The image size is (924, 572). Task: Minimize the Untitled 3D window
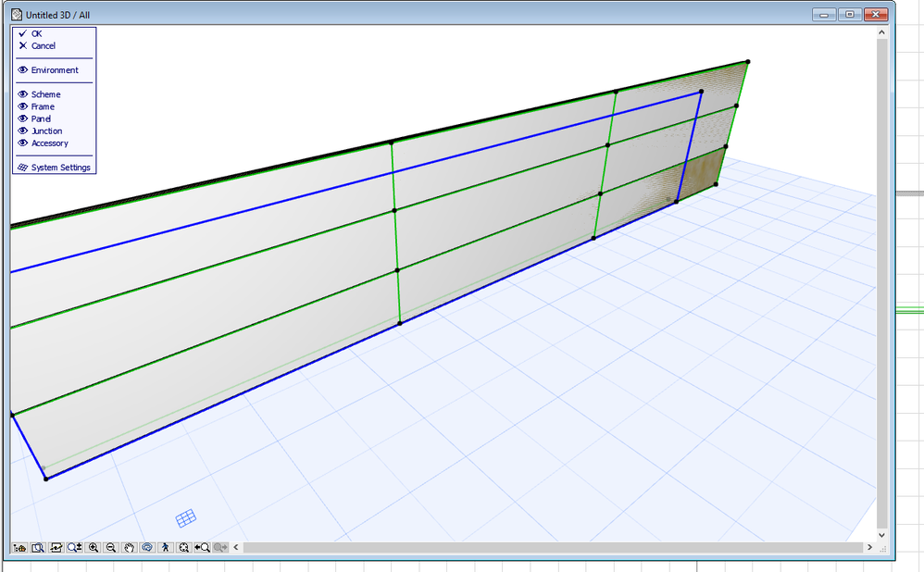pos(824,14)
